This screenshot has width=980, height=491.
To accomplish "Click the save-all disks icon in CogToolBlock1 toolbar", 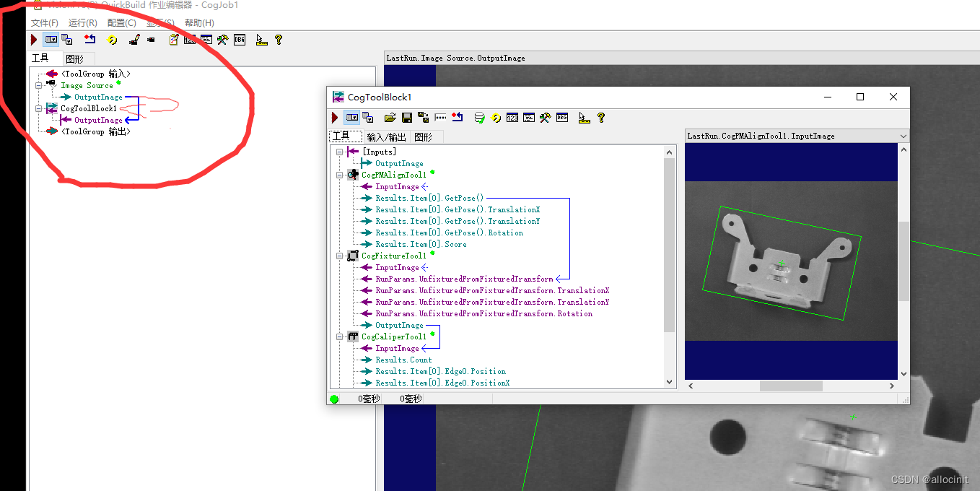I will 424,118.
